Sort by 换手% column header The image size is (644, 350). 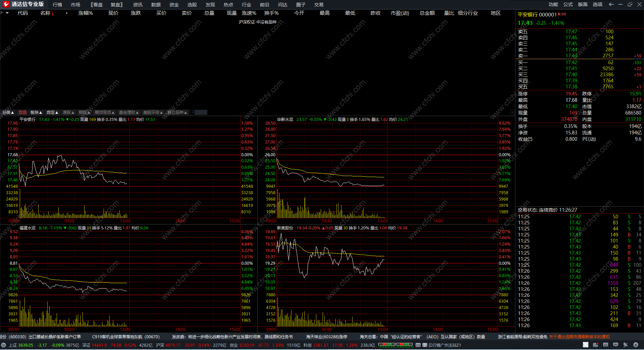click(x=271, y=13)
